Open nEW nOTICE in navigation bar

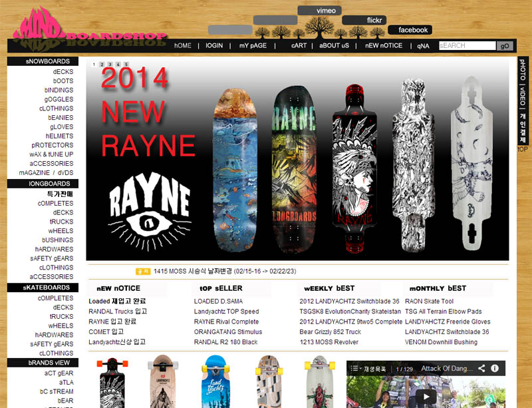384,45
